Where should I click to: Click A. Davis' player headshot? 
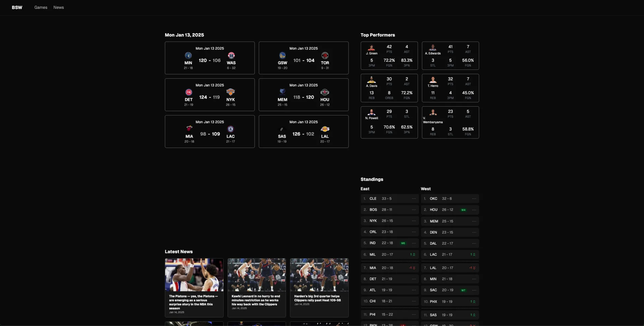371,80
